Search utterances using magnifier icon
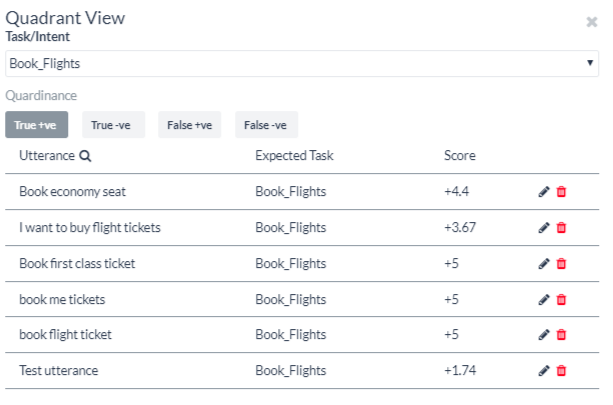613x405 pixels. [85, 156]
